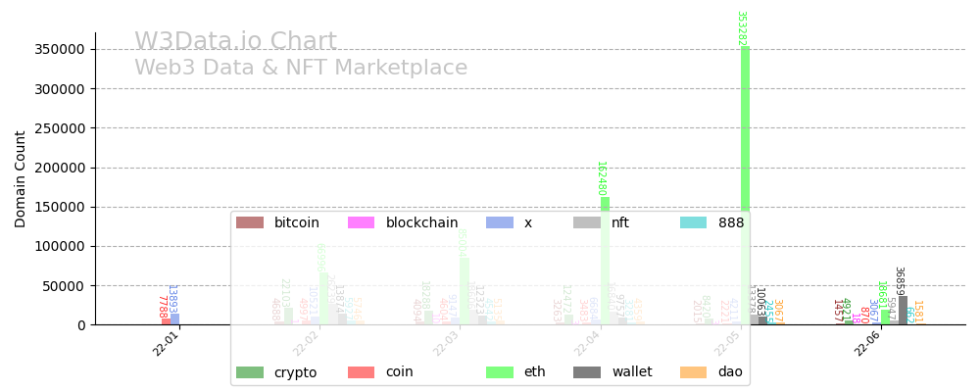
Task: Click the 350000 y-axis tick label
Action: point(57,49)
